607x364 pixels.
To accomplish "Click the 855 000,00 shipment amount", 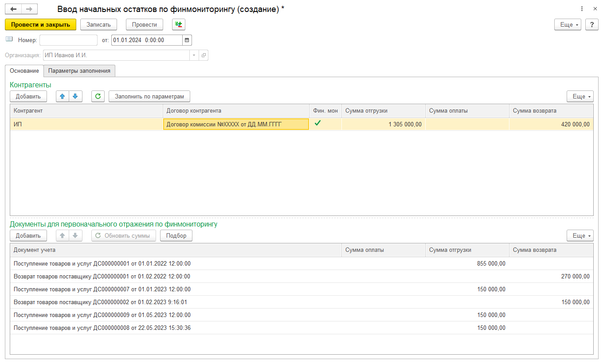I will coord(491,263).
